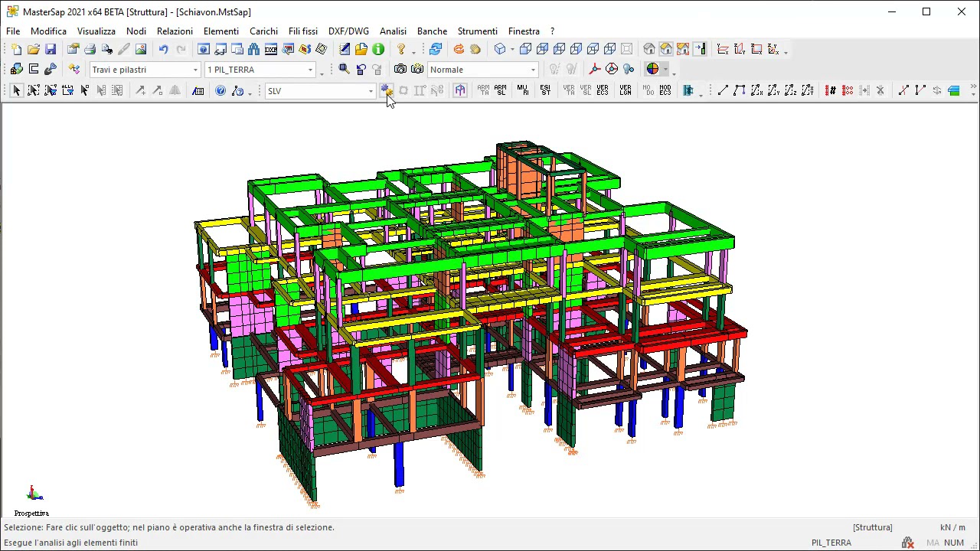Toggle the orange house view icon

(x=683, y=49)
